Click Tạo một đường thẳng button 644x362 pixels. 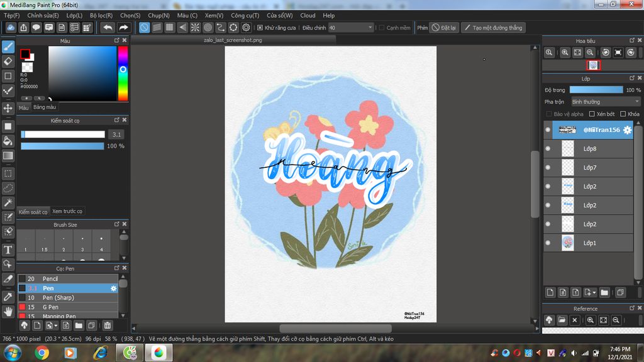pos(493,28)
